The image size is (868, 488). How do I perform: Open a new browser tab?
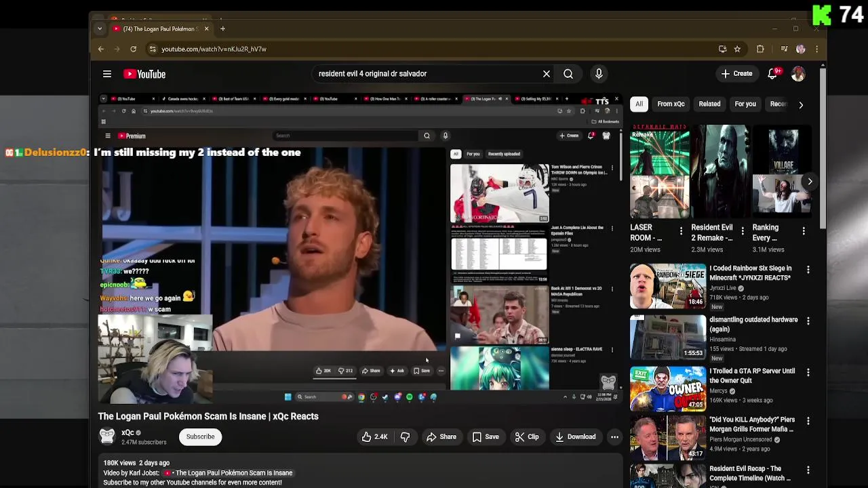pyautogui.click(x=222, y=28)
